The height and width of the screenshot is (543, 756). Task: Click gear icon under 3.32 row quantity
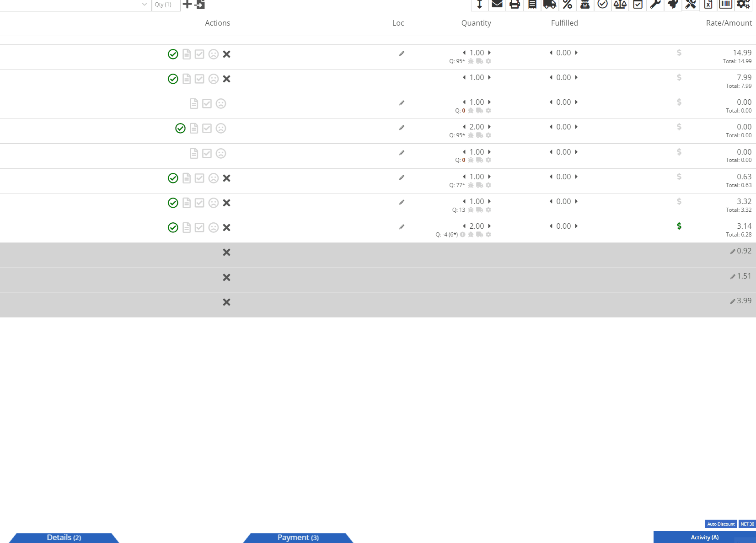(x=488, y=210)
